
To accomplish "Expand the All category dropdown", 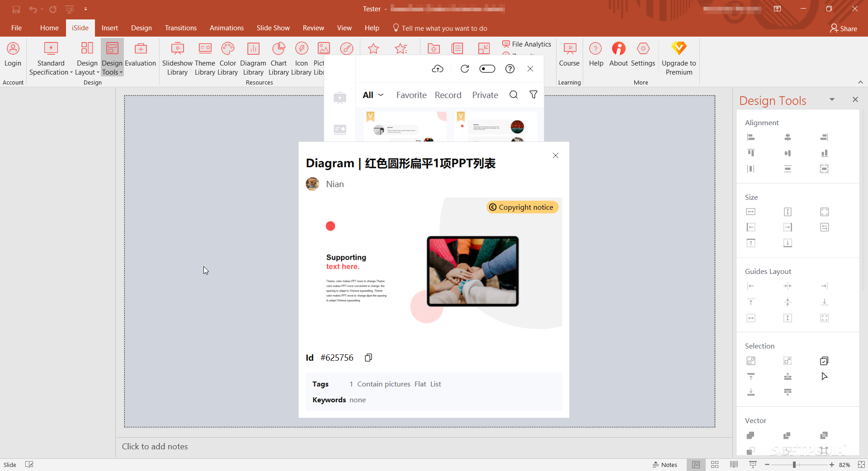I will coord(373,95).
